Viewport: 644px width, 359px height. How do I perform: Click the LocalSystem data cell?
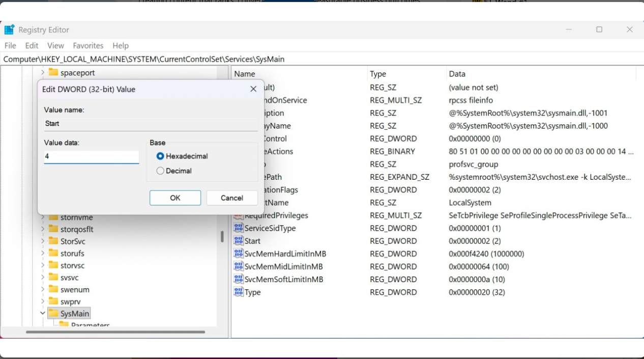point(470,203)
